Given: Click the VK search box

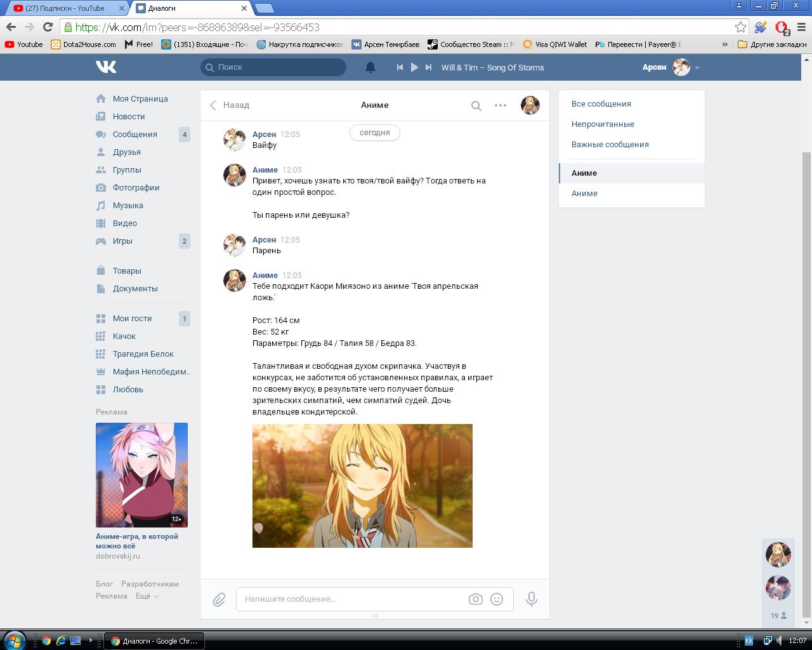Looking at the screenshot, I should coord(273,67).
